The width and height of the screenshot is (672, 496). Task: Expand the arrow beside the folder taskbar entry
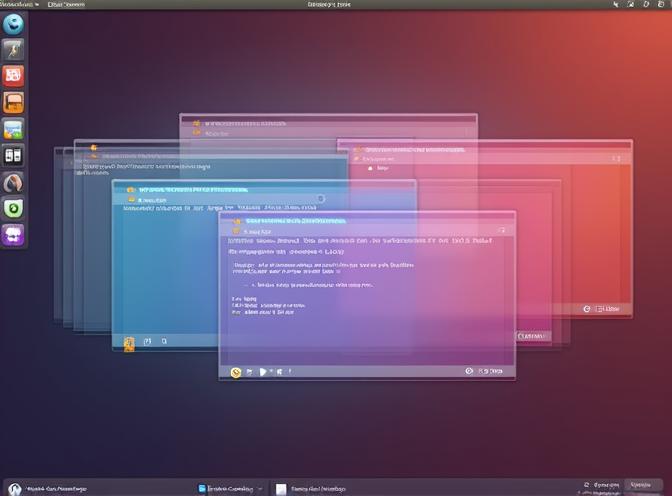pyautogui.click(x=261, y=488)
